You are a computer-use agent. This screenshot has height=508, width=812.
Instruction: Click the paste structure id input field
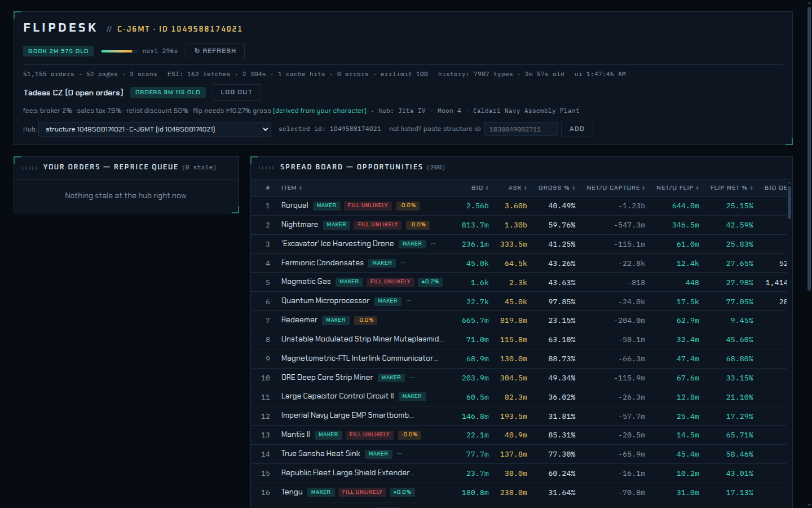tap(520, 129)
